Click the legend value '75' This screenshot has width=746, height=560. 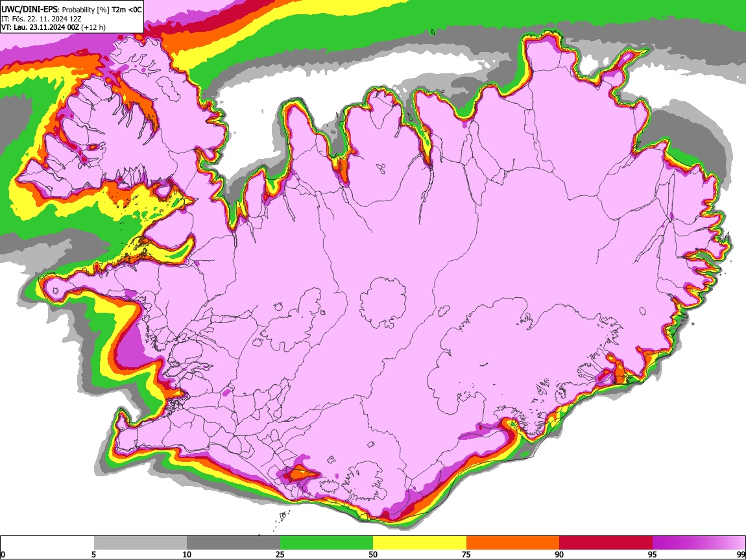pyautogui.click(x=466, y=555)
